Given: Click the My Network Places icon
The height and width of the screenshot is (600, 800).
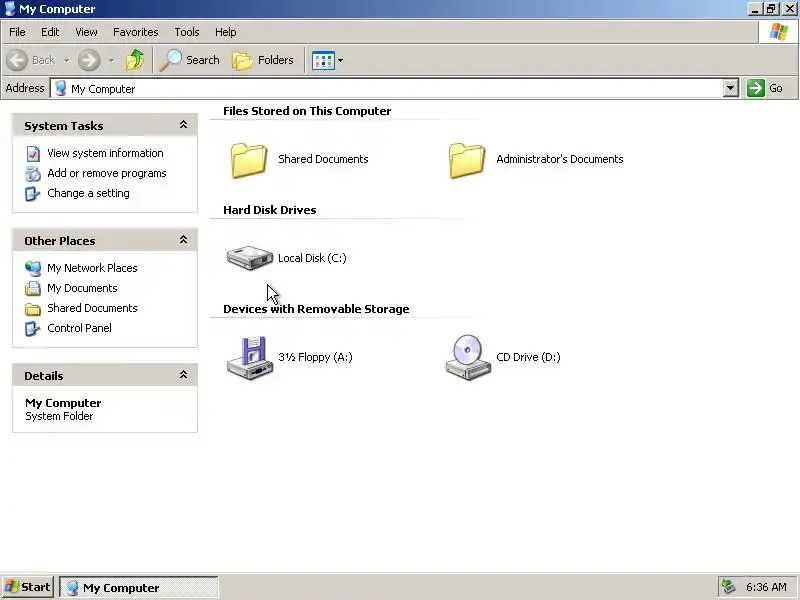Looking at the screenshot, I should 33,268.
